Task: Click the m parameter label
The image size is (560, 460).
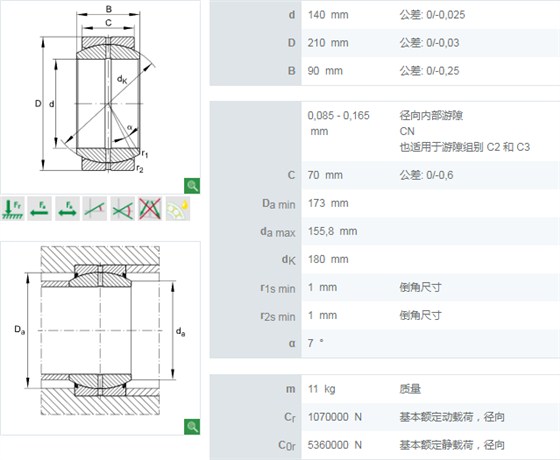Action: coord(291,389)
